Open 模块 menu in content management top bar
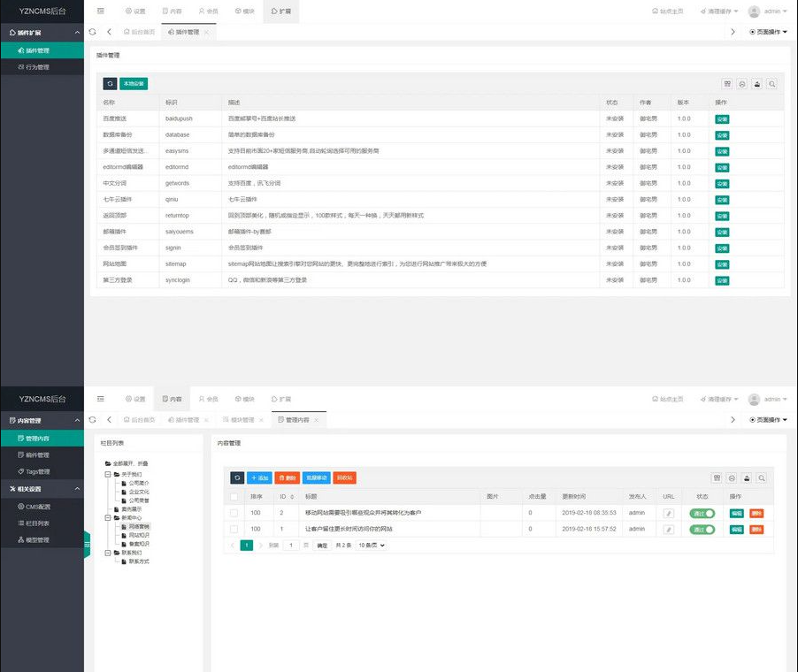This screenshot has width=798, height=672. tap(245, 400)
